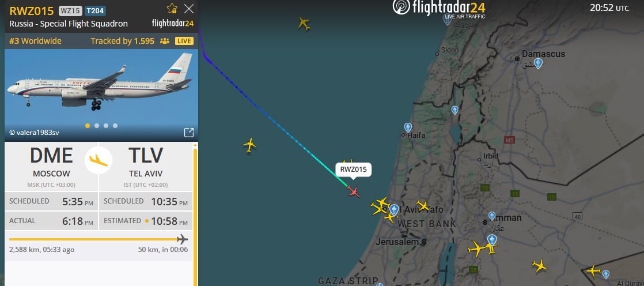Click the RWZ015 map callout label
Viewport: 644px width, 286px height.
353,170
